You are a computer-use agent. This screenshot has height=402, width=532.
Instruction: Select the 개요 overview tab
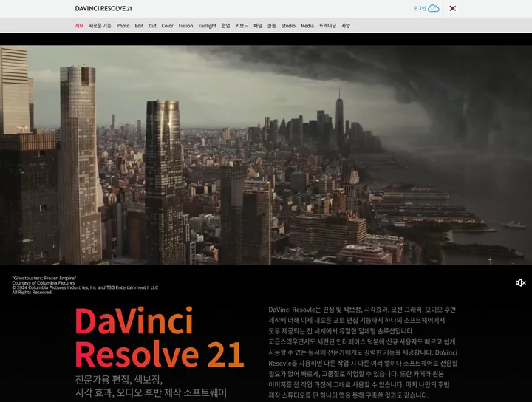pyautogui.click(x=79, y=26)
